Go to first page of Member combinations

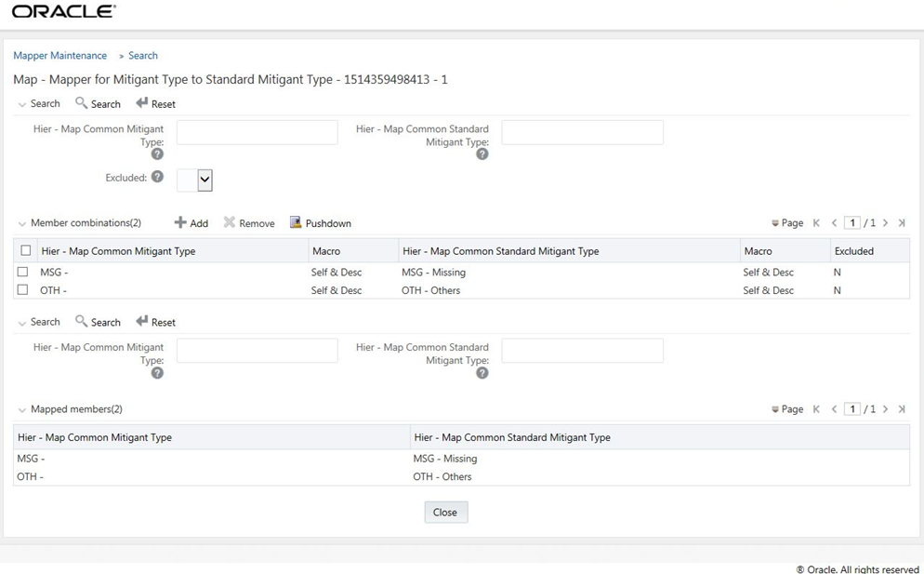click(816, 223)
